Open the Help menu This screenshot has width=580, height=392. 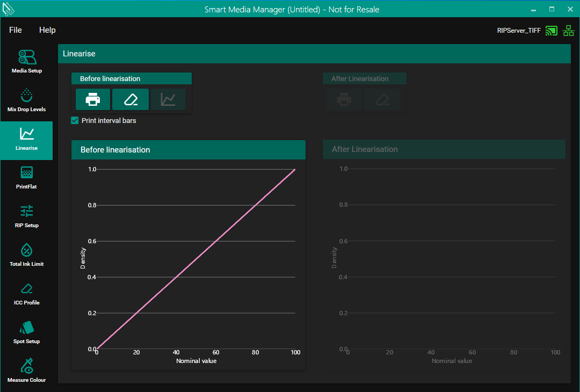(x=47, y=30)
